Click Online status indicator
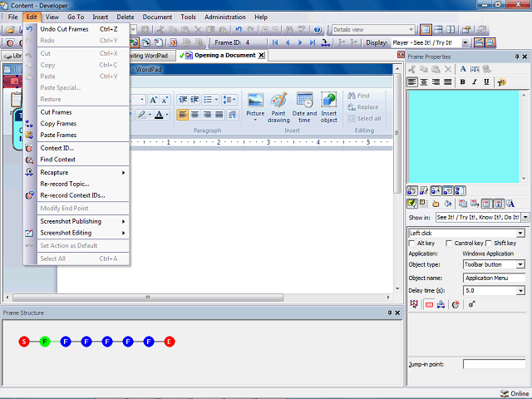This screenshot has width=532, height=399. pyautogui.click(x=515, y=393)
